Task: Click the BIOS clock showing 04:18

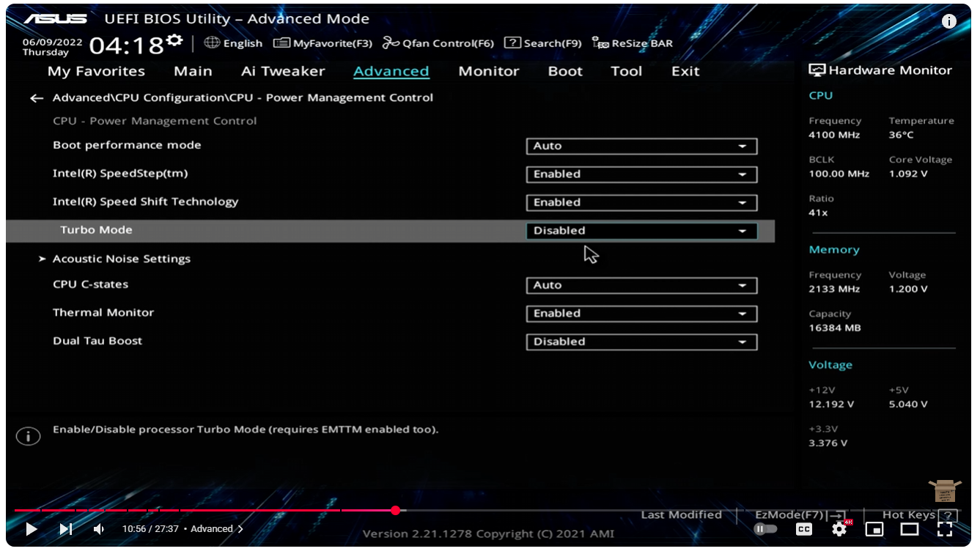Action: click(x=127, y=46)
